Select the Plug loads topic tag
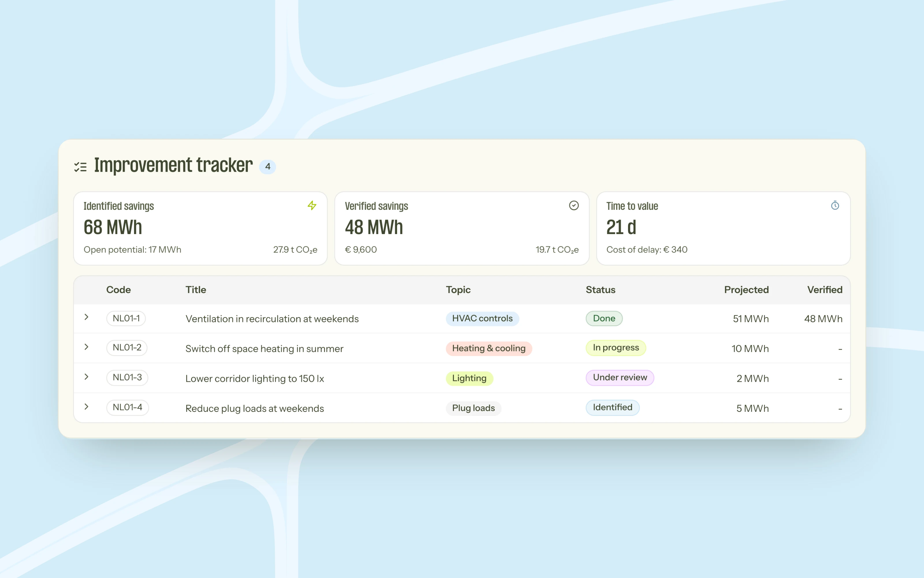The image size is (924, 578). (474, 408)
